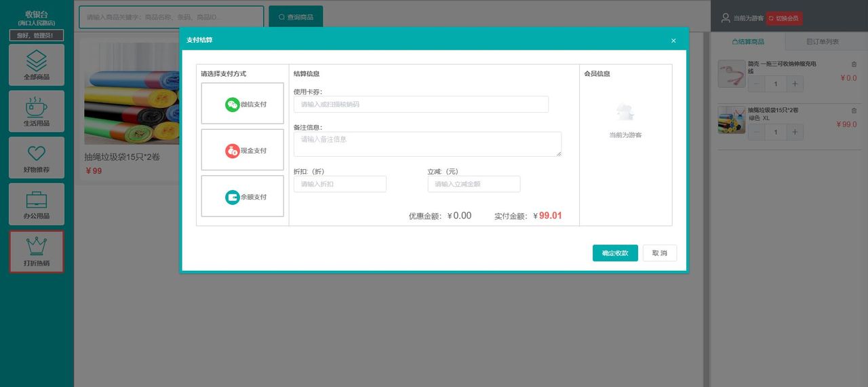Click the 查询商品 search button

(x=296, y=17)
